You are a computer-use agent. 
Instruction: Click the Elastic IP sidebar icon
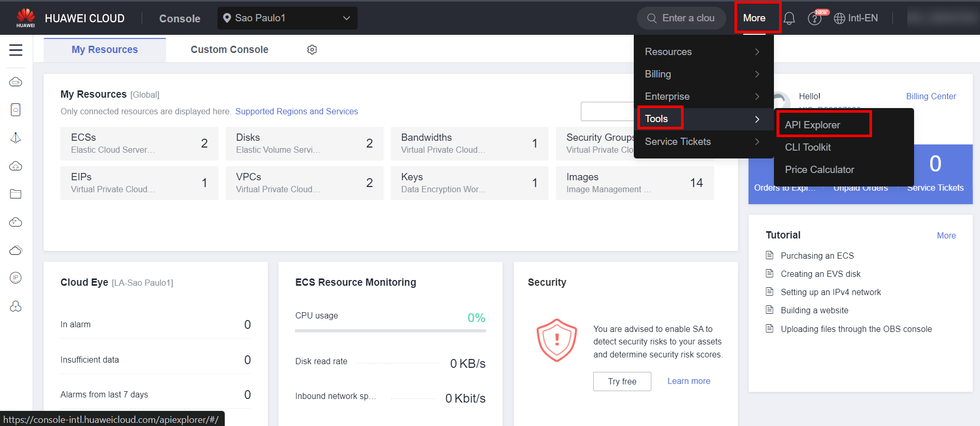[16, 278]
